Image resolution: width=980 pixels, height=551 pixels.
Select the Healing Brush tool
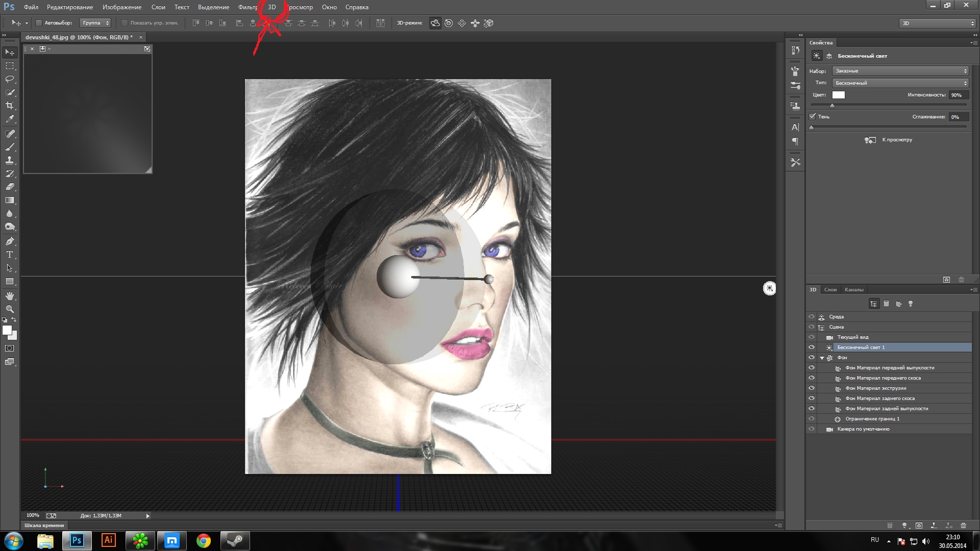tap(10, 134)
